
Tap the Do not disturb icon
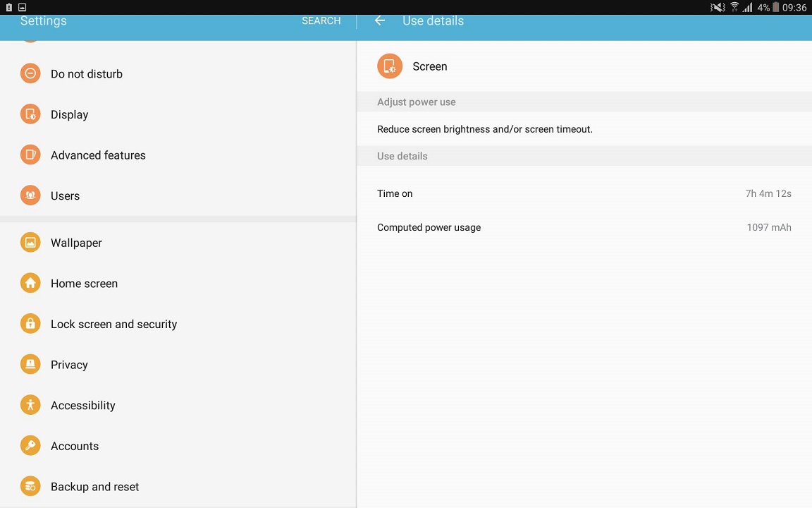point(30,73)
